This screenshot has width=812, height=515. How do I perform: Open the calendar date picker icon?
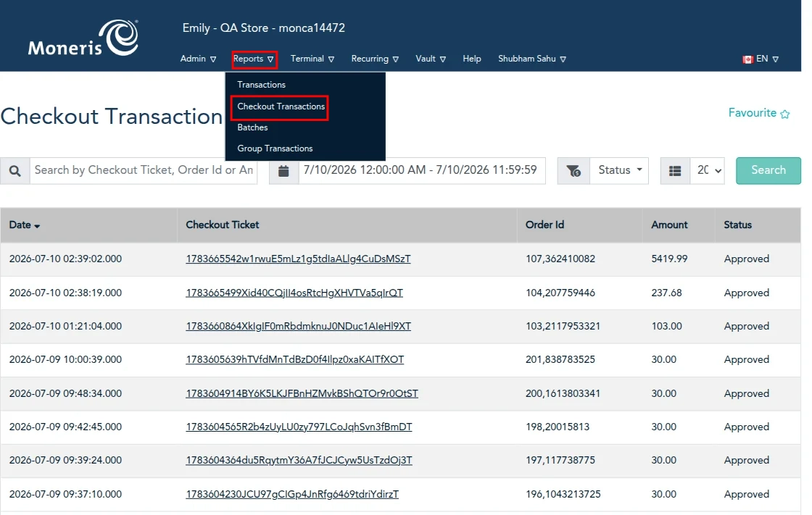(x=283, y=171)
